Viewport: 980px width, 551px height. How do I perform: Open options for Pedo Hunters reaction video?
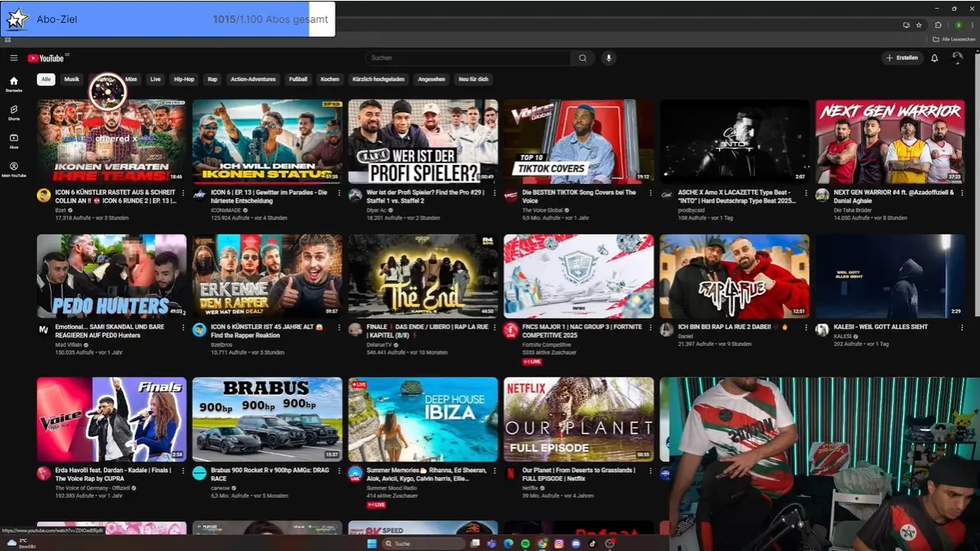point(183,328)
